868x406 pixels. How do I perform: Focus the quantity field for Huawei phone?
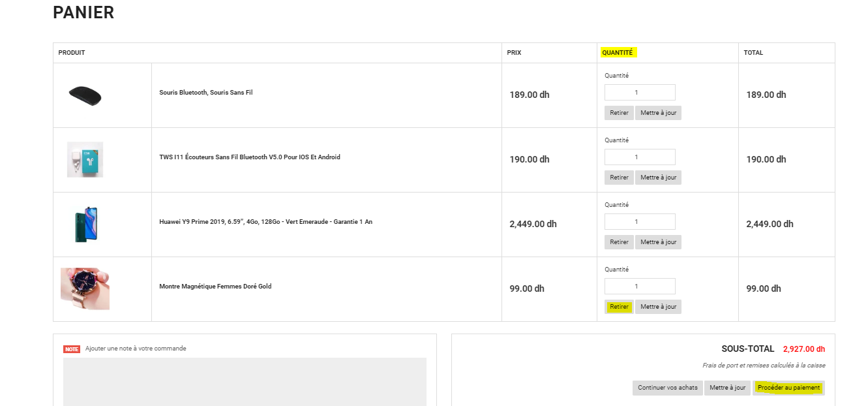pyautogui.click(x=640, y=222)
